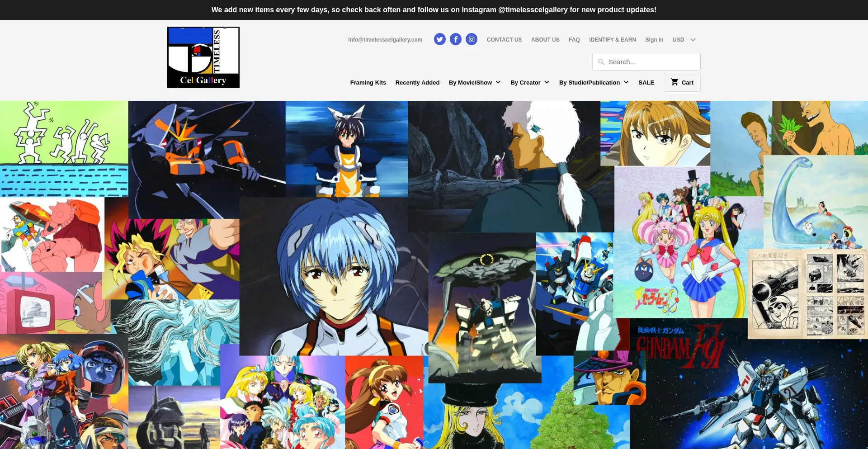Open the IDENTIFY & EARN page
The image size is (868, 449).
click(612, 40)
